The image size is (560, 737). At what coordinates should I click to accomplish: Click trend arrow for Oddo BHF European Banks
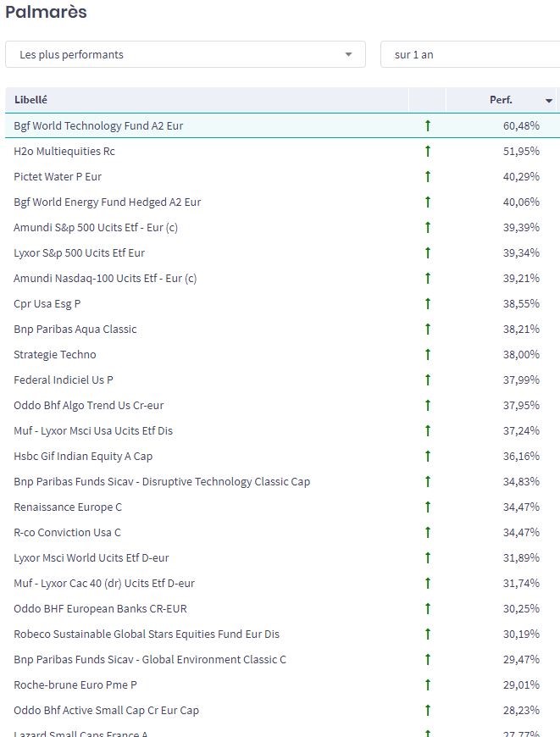click(428, 608)
